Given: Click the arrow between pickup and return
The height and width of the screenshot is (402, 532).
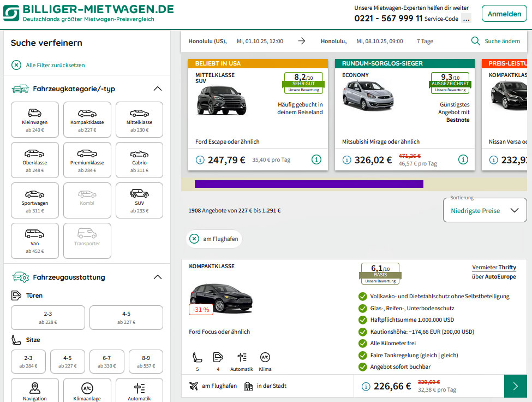Looking at the screenshot, I should coord(302,41).
